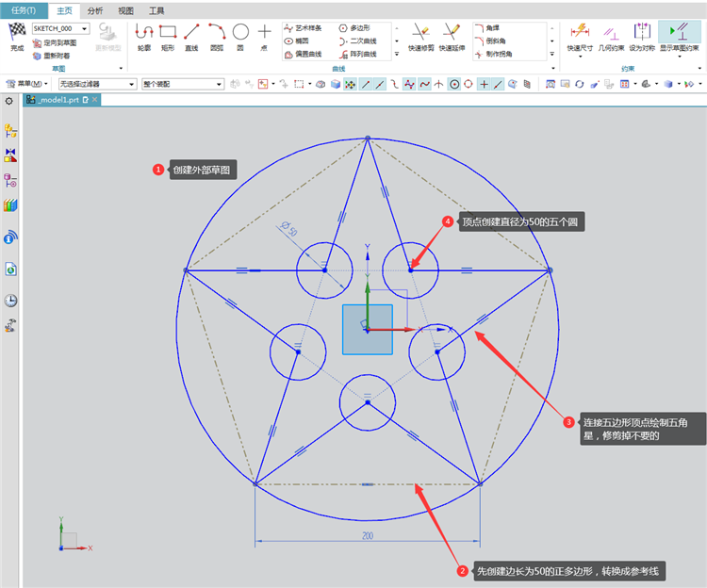
Task: Toggle the Point on Curve snap option
Action: point(498,84)
